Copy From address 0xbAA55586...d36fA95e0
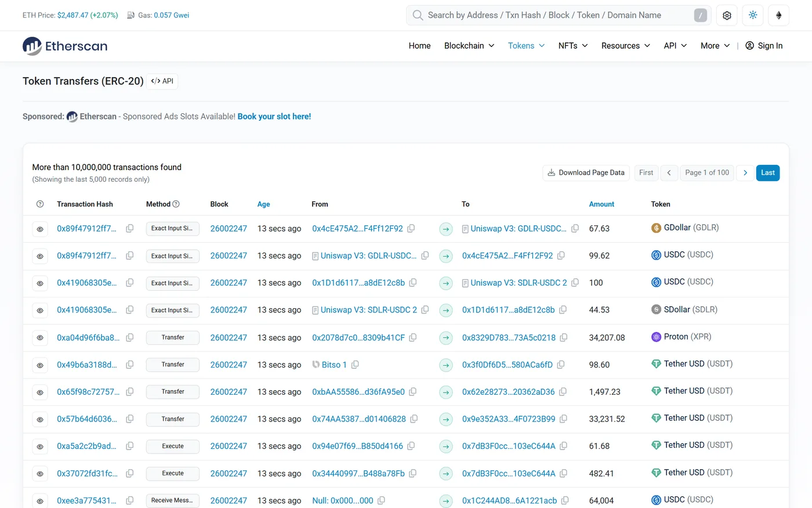Image resolution: width=812 pixels, height=508 pixels. (413, 392)
